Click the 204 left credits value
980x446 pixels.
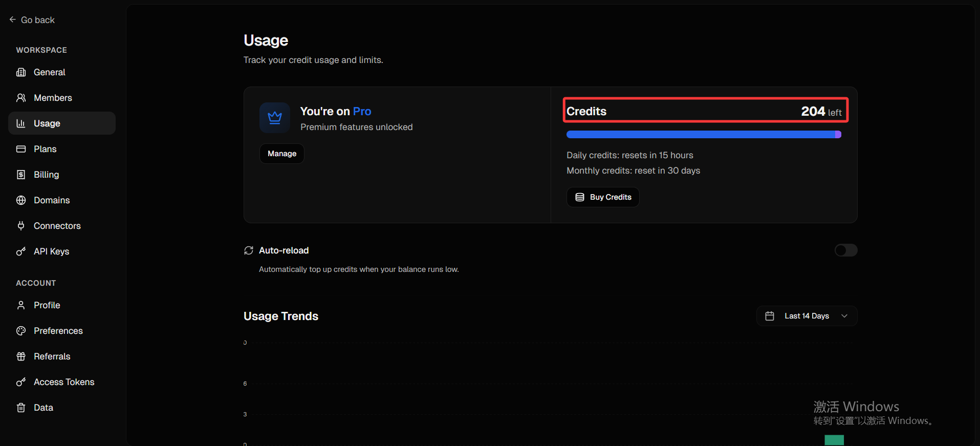[821, 111]
